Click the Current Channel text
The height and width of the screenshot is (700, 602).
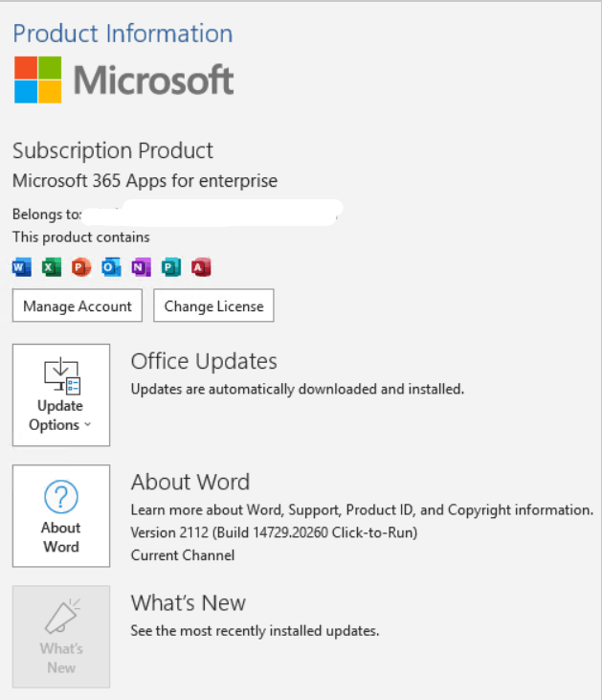coord(183,555)
